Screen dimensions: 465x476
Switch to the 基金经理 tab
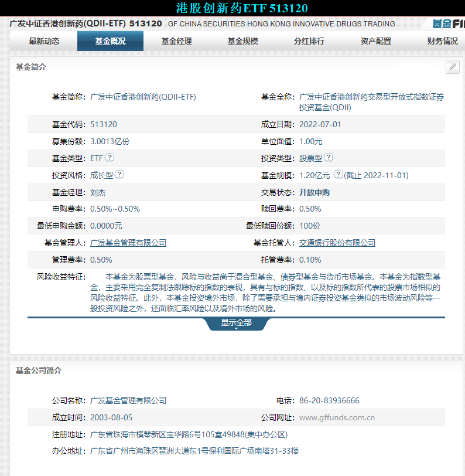pyautogui.click(x=176, y=41)
